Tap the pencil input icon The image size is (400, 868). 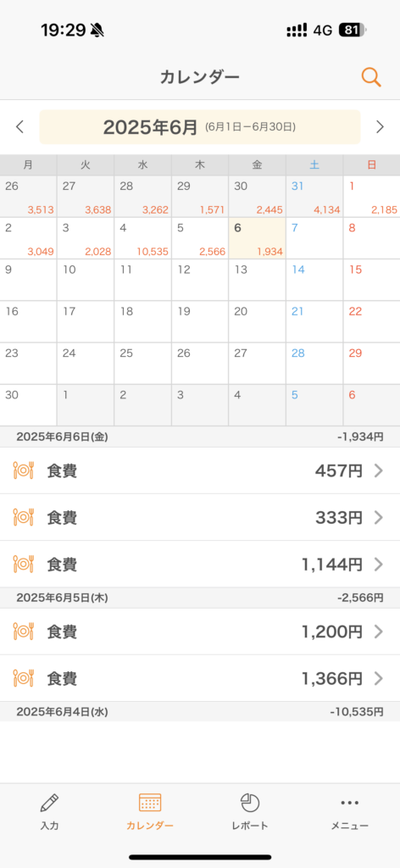point(49,802)
